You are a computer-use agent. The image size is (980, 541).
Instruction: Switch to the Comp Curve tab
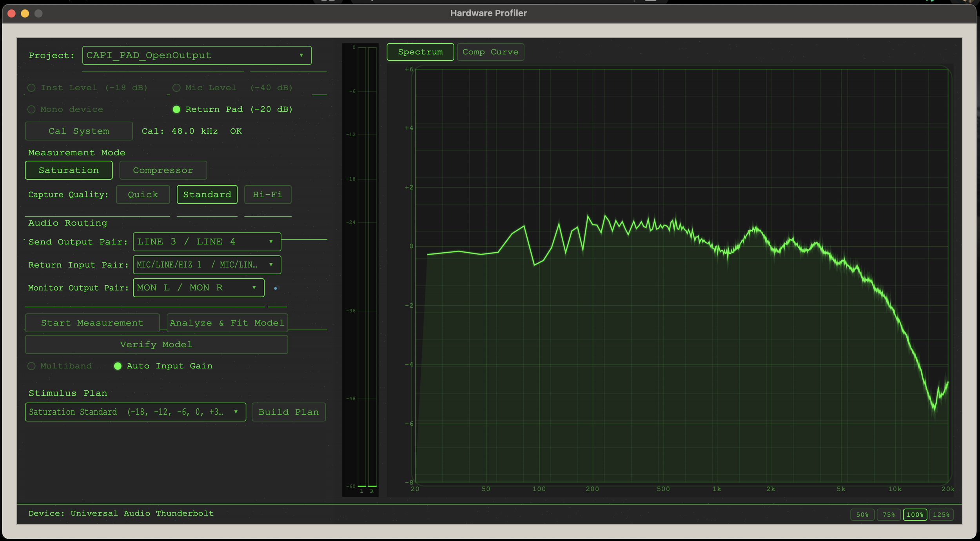point(490,52)
